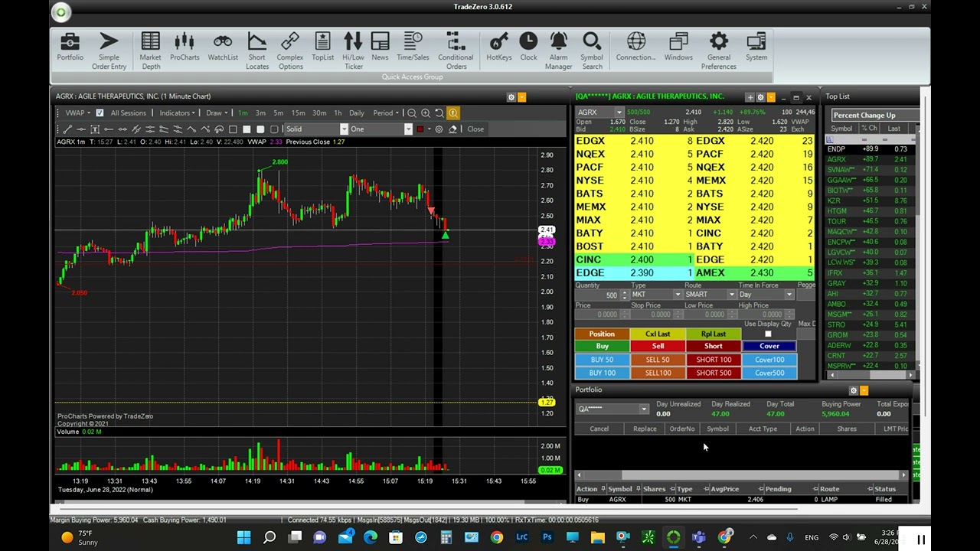Click the Top List horizontal scrollbar
The height and width of the screenshot is (551, 980).
tap(871, 375)
